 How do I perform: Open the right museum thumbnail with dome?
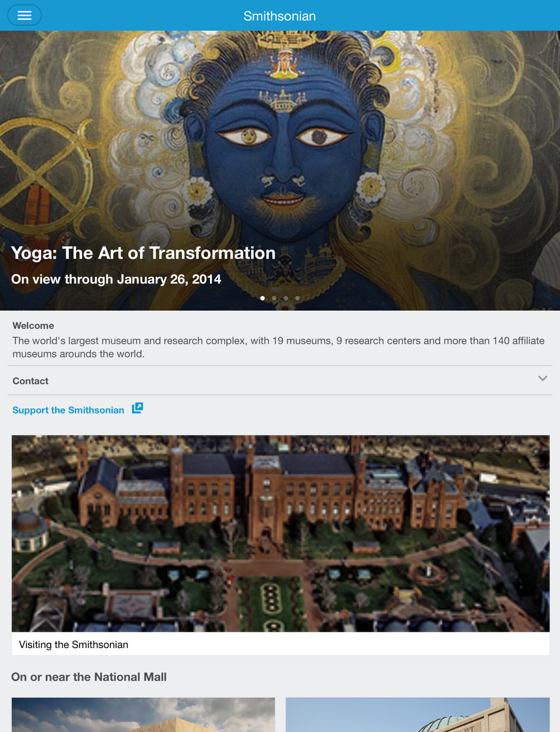pyautogui.click(x=418, y=715)
